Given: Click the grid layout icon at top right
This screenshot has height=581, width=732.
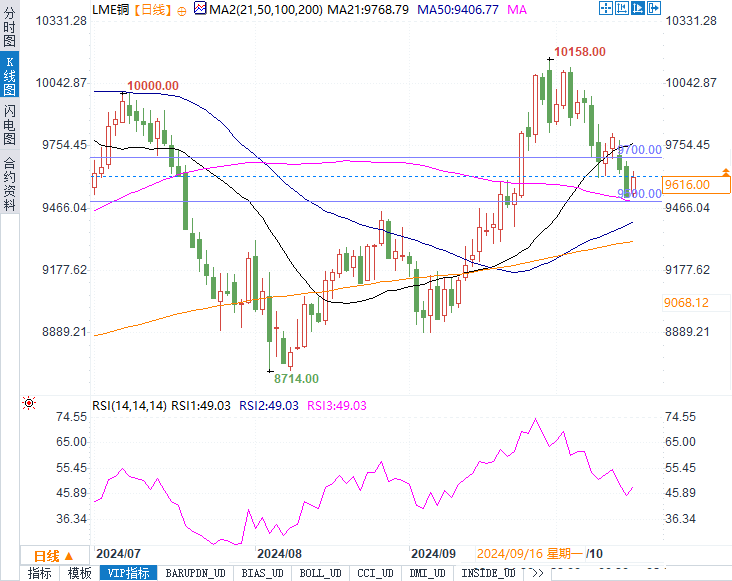Looking at the screenshot, I should pyautogui.click(x=606, y=9).
